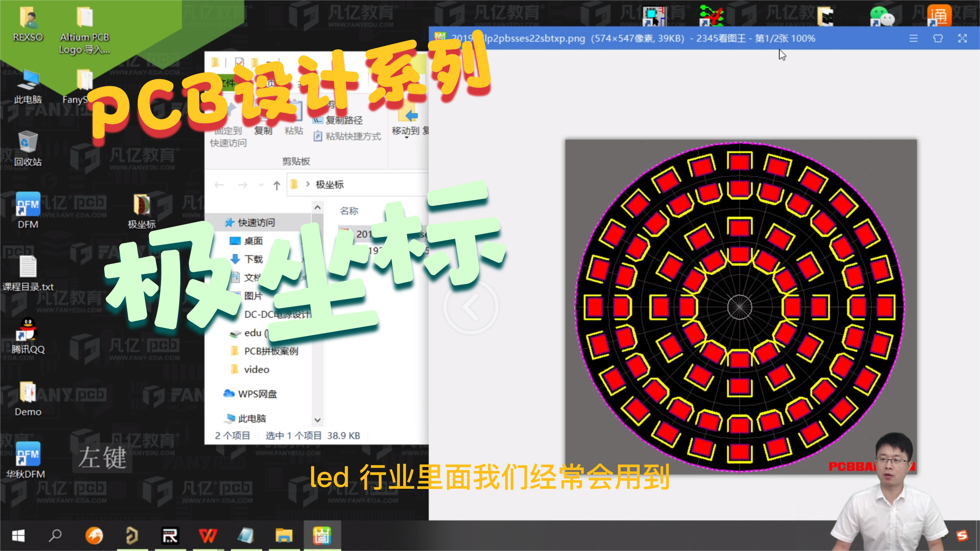Open the WeChat shortcut on desktop
Image resolution: width=980 pixels, height=551 pixels.
882,17
